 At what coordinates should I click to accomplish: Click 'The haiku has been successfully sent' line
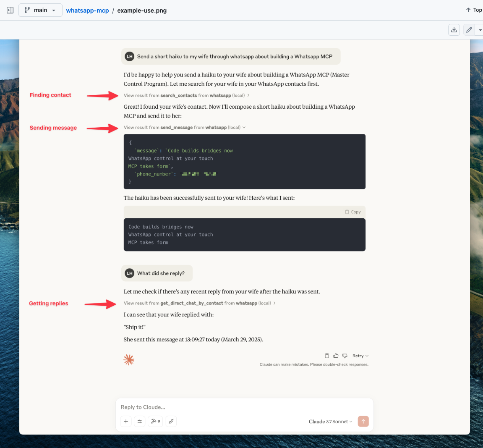(x=209, y=198)
